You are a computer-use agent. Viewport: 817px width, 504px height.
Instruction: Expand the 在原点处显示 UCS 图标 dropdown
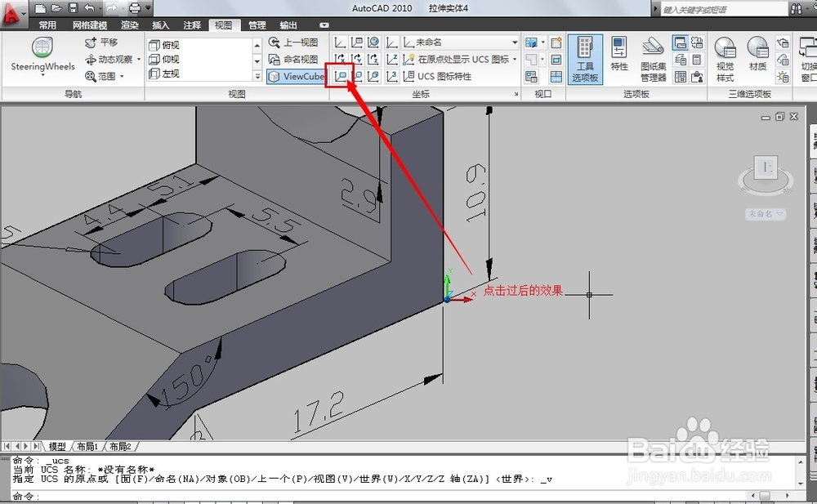(515, 59)
